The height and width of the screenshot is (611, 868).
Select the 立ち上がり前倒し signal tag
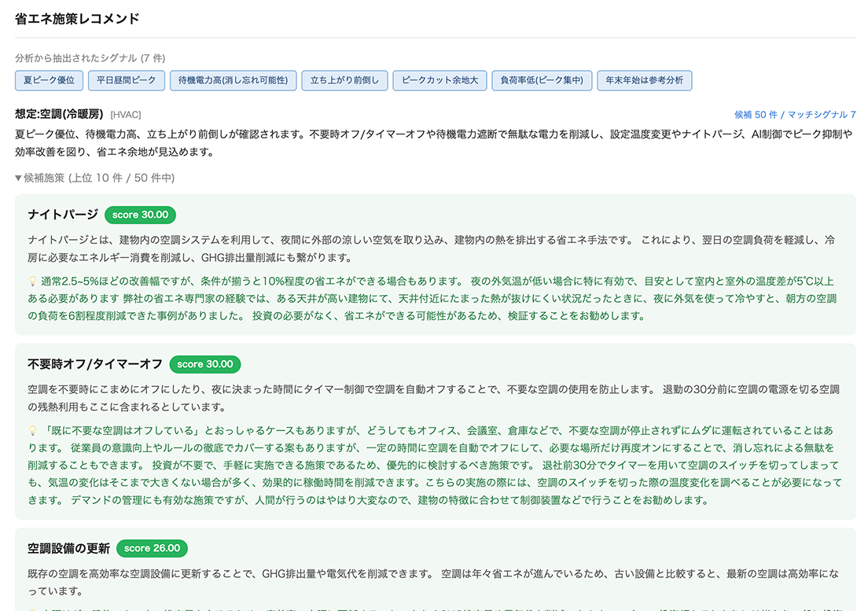tap(344, 80)
